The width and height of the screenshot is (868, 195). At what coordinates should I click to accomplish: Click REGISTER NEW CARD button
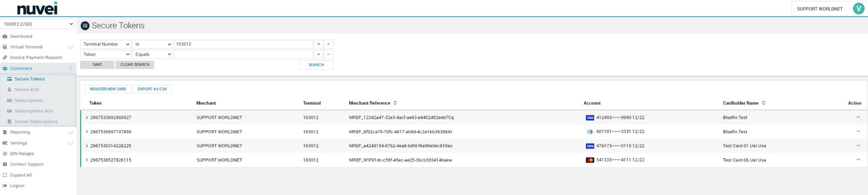(108, 89)
